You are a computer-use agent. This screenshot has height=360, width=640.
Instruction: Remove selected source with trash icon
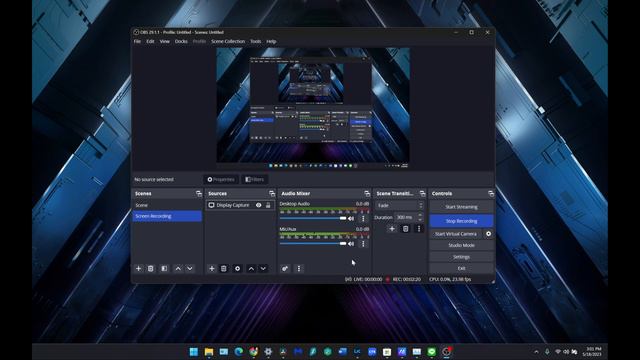pyautogui.click(x=224, y=269)
